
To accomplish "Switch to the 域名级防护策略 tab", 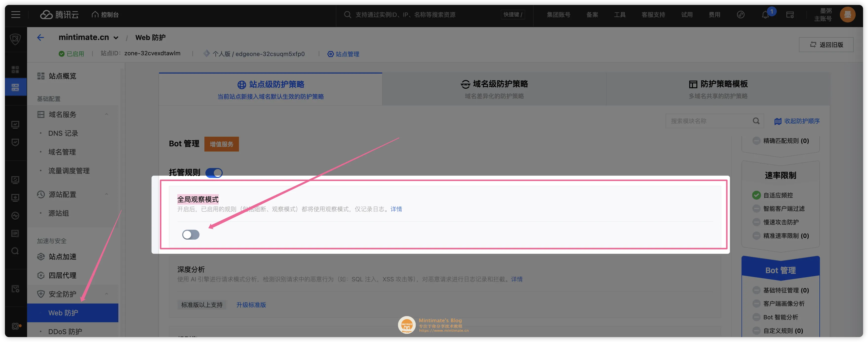I will tap(494, 89).
